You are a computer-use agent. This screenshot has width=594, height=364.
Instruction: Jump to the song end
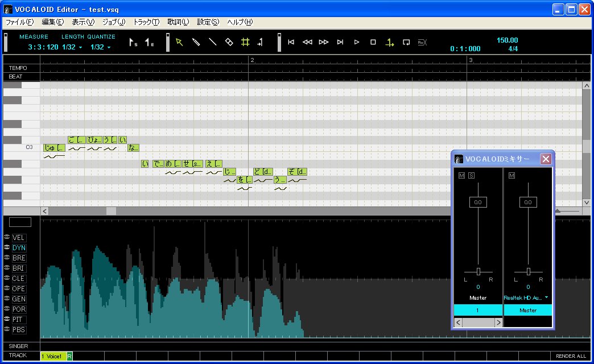pyautogui.click(x=340, y=42)
